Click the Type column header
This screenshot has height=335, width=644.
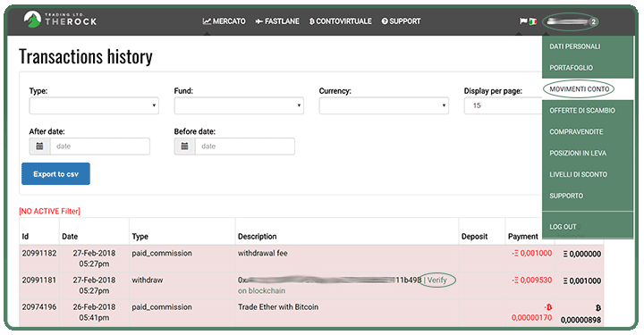tap(140, 237)
